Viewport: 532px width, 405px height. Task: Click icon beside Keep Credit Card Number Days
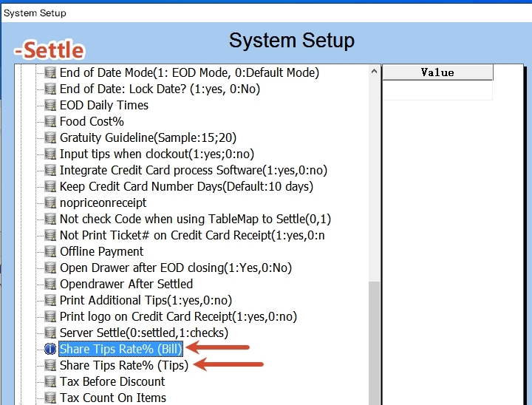50,187
